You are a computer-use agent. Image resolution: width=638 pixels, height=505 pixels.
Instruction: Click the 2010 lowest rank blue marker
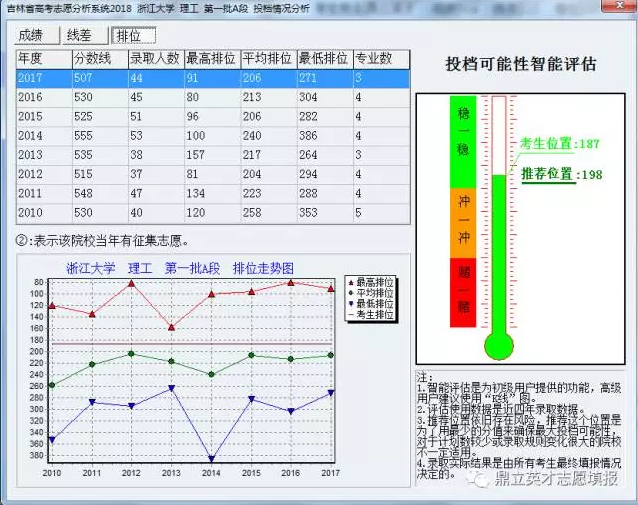click(x=52, y=440)
